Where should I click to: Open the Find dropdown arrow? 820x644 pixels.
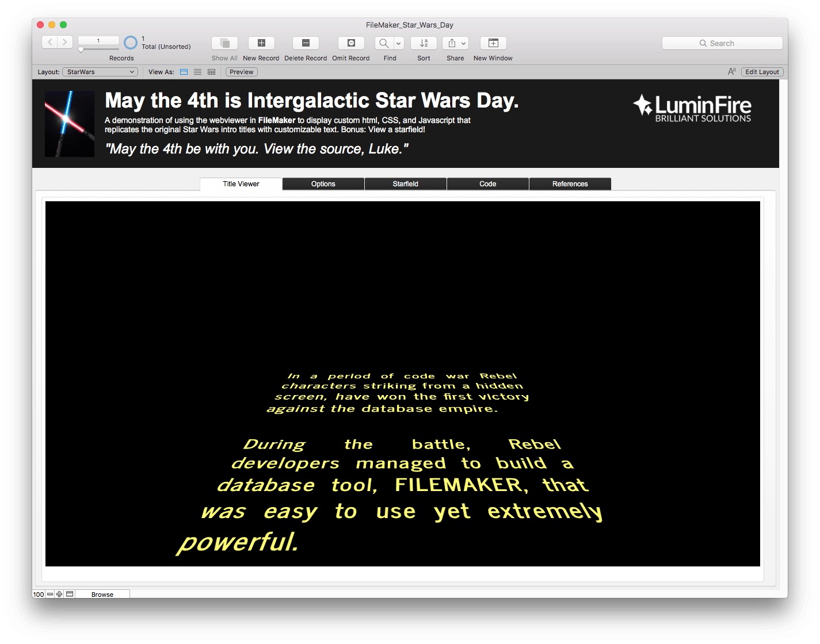point(398,43)
